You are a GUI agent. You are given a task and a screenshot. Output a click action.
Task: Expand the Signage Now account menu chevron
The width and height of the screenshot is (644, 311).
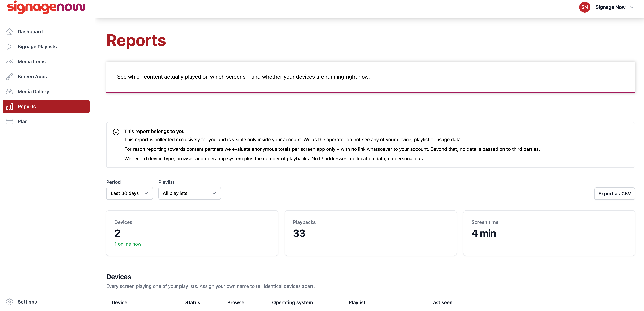pyautogui.click(x=632, y=7)
